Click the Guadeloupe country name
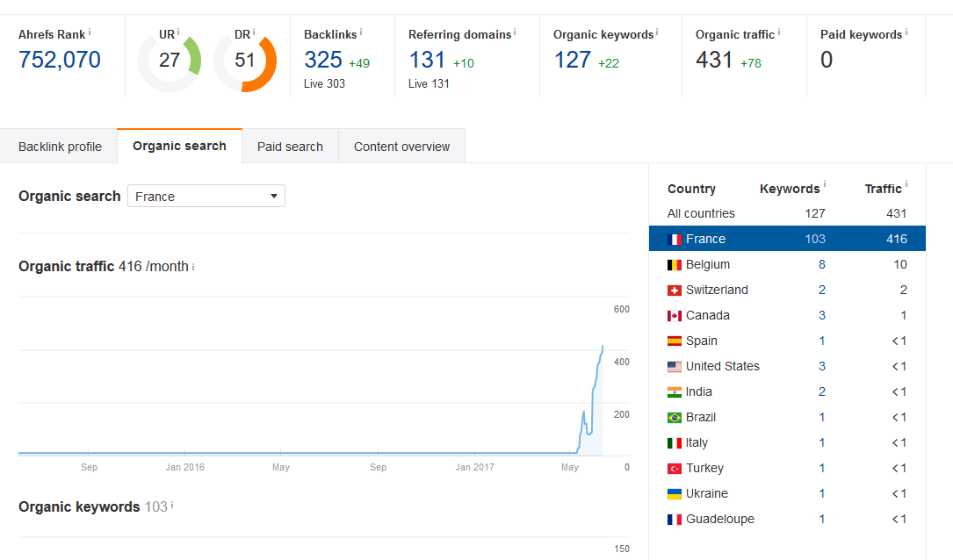The width and height of the screenshot is (953, 560). click(x=720, y=520)
